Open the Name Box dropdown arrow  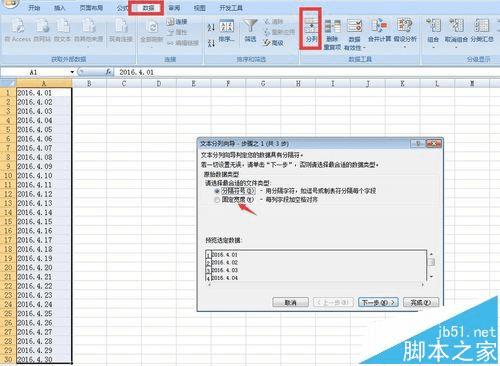(72, 72)
